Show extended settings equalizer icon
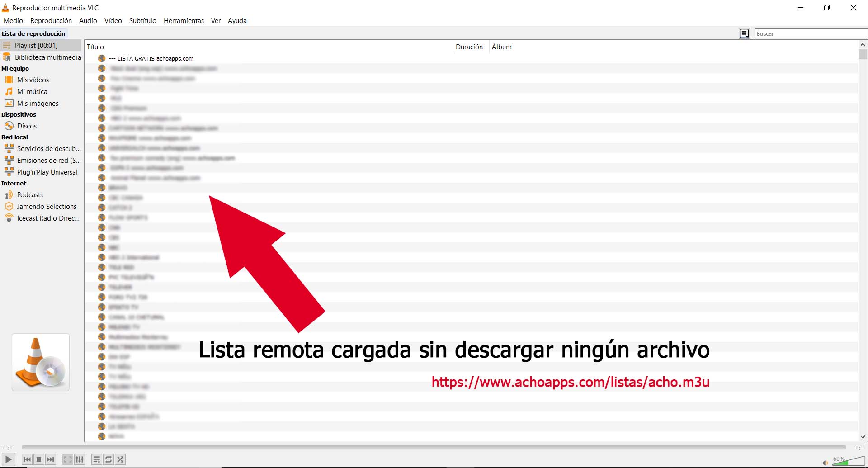 [80, 459]
